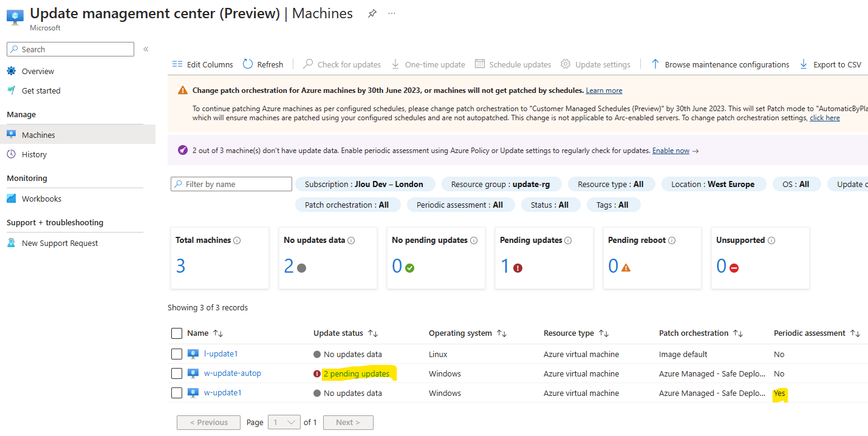Click Edit Columns in the toolbar
The width and height of the screenshot is (868, 436).
pos(203,64)
